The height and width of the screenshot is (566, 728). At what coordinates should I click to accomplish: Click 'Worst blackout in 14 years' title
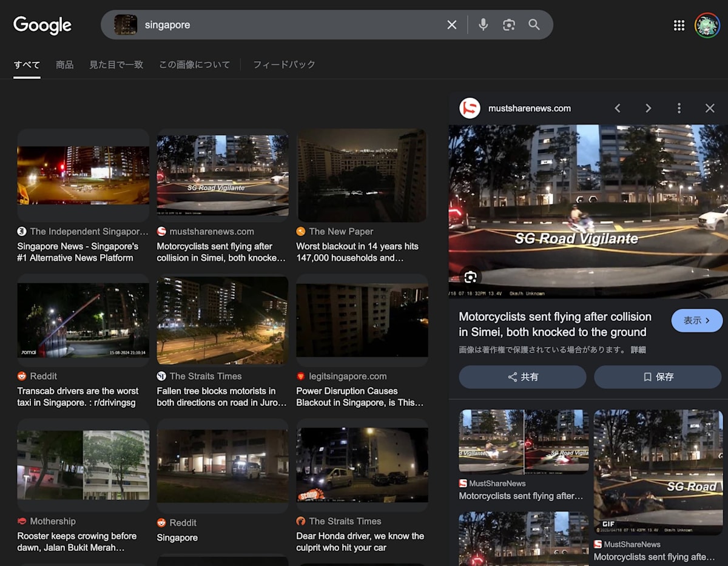click(357, 252)
